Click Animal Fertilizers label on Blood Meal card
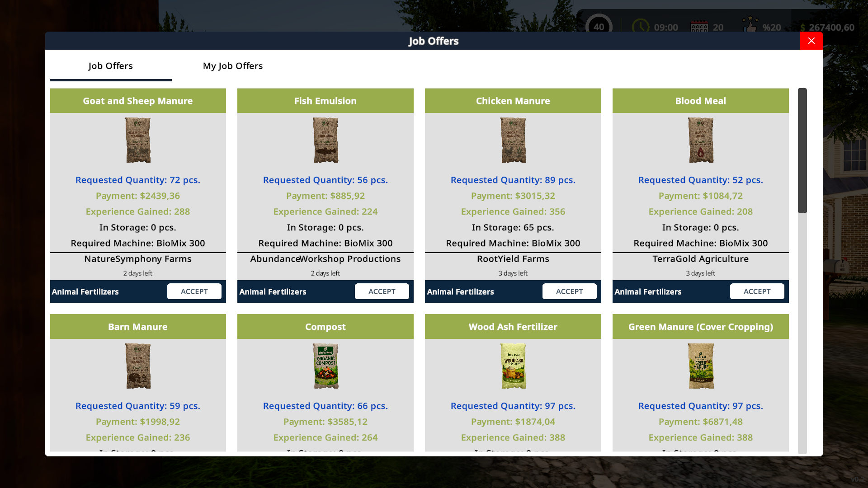 coord(648,292)
